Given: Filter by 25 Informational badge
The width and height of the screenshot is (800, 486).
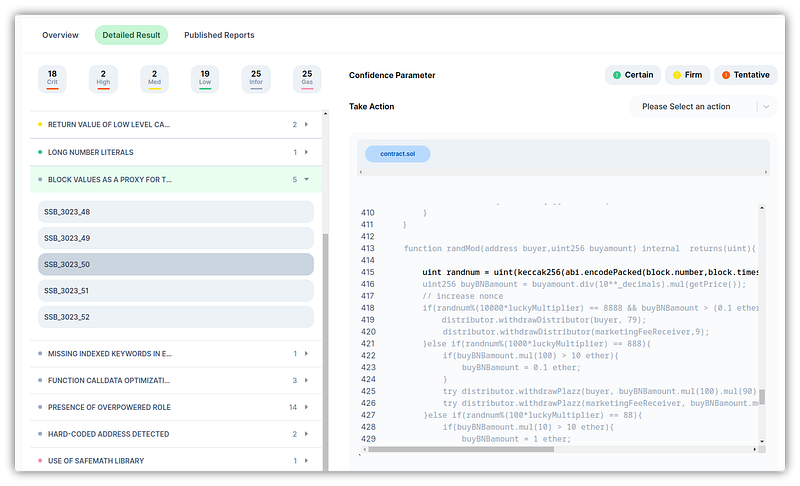Looking at the screenshot, I should click(256, 79).
